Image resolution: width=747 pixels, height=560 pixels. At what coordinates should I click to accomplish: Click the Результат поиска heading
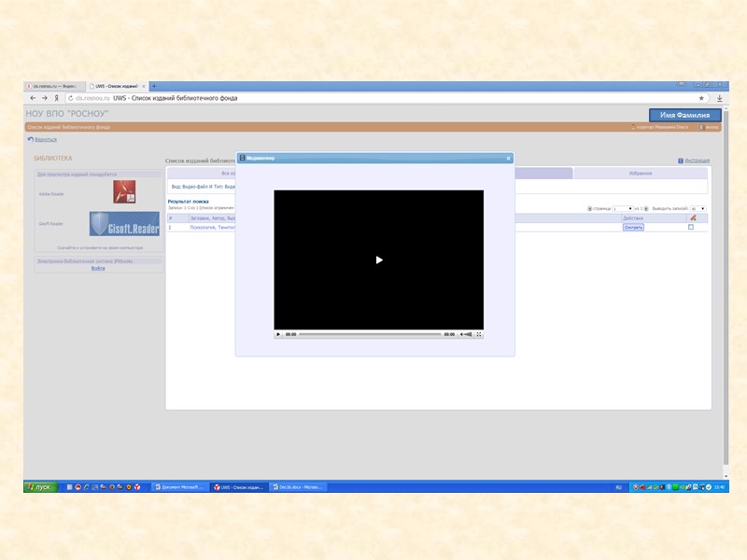coord(189,202)
